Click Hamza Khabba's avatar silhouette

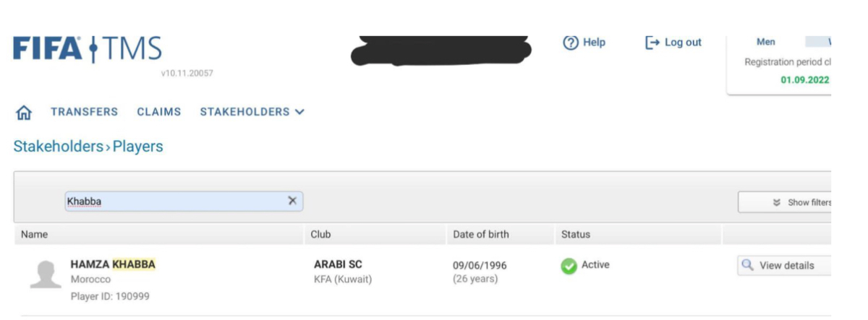[45, 274]
